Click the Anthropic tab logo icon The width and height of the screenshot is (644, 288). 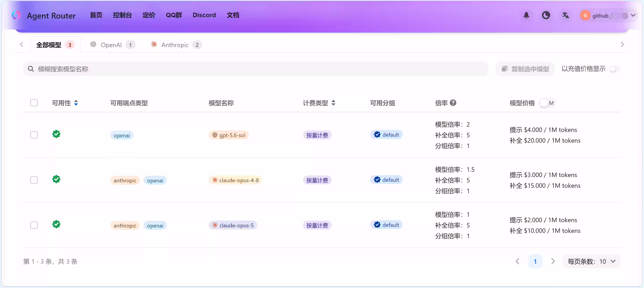point(154,44)
